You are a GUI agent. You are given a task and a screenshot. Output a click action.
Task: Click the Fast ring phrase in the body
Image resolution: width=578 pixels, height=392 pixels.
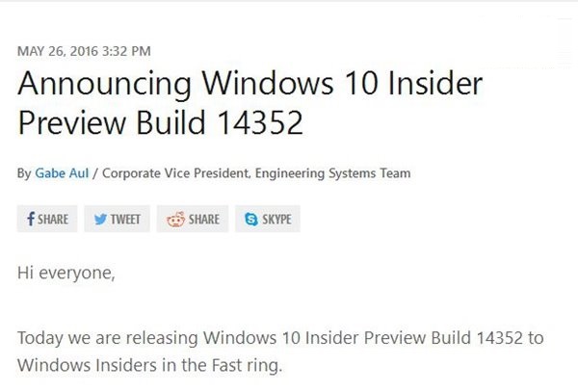coord(247,365)
